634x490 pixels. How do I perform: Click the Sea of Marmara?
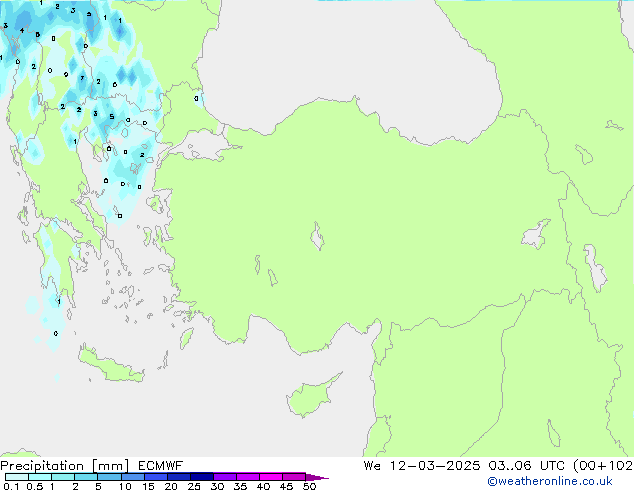tap(210, 149)
